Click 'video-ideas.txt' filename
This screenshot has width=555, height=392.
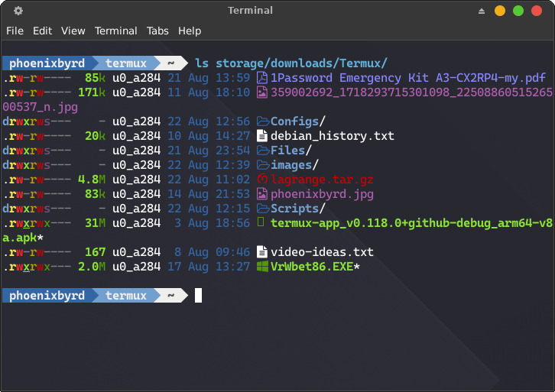point(322,252)
